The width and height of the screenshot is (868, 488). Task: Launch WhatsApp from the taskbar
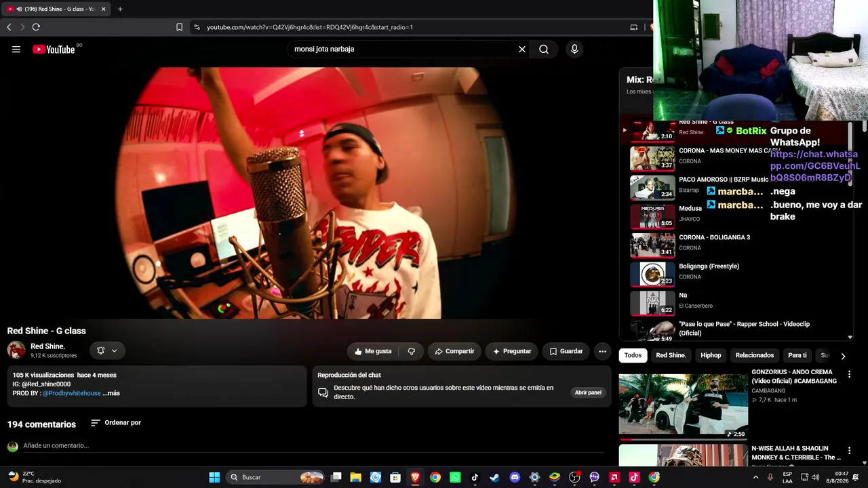(x=455, y=477)
